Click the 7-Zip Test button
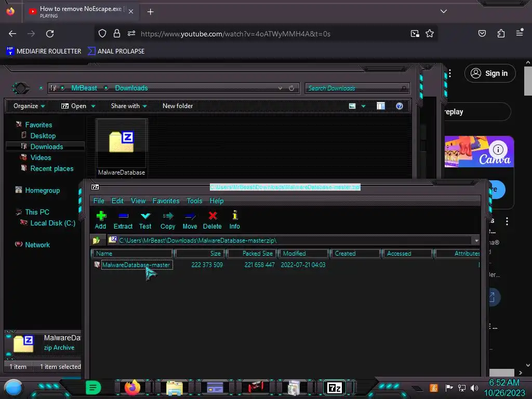 145,220
